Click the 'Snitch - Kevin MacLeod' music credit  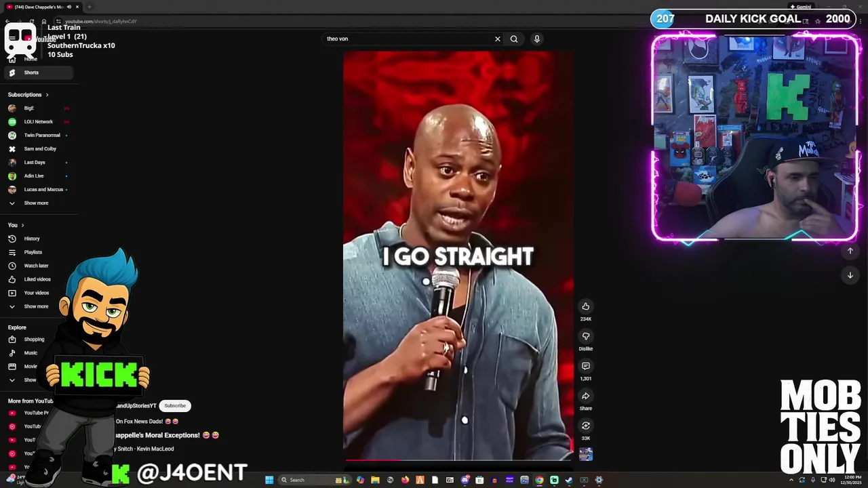(144, 449)
